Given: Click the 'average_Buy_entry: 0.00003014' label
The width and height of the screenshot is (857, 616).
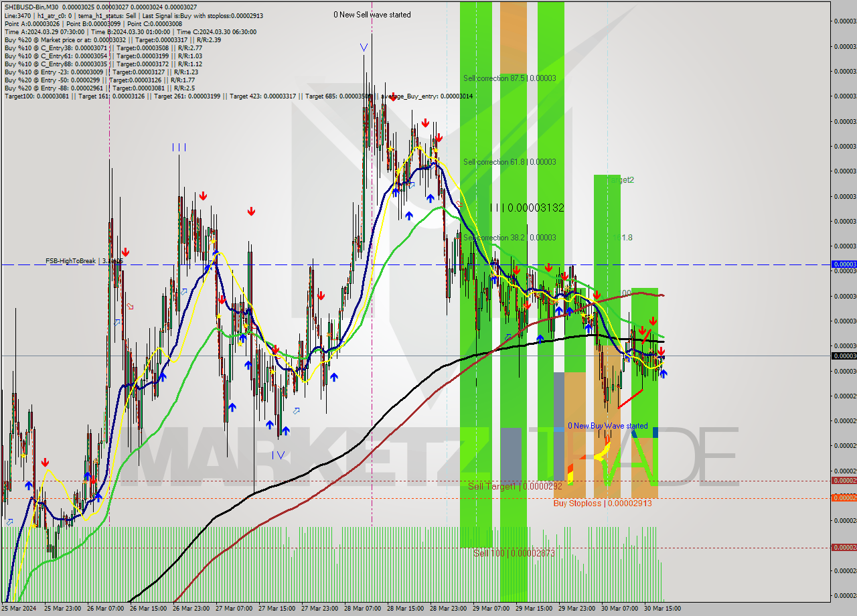Looking at the screenshot, I should [427, 96].
